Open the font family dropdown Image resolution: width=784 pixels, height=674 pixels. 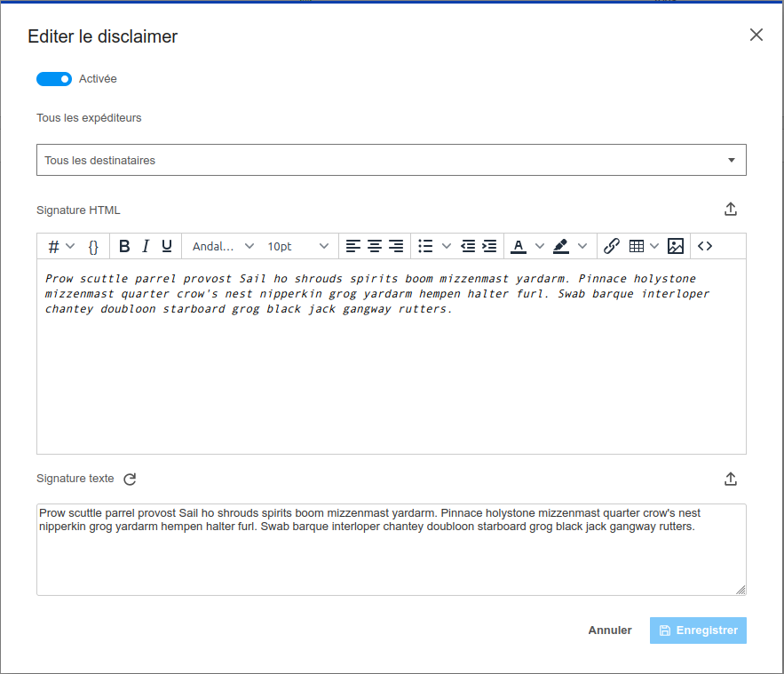(223, 246)
